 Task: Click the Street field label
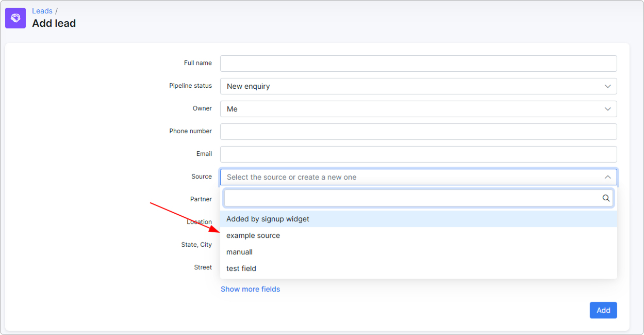click(203, 267)
